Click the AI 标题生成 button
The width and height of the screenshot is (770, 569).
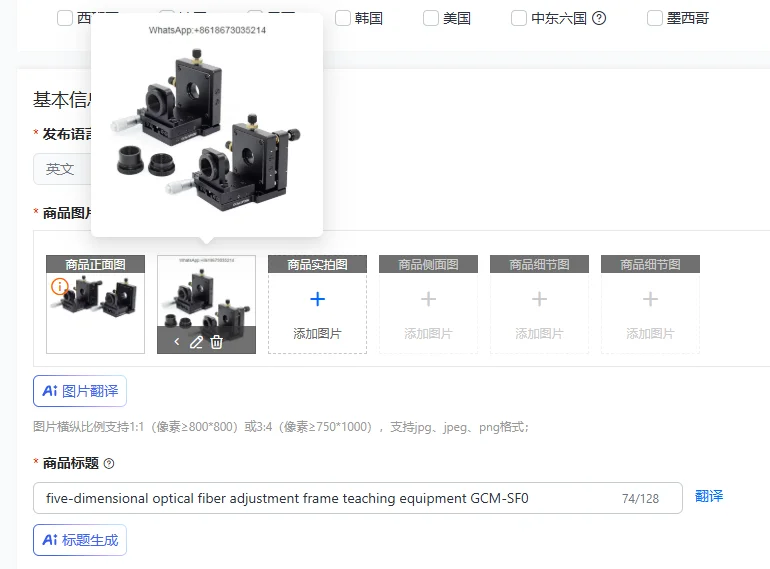(x=80, y=540)
